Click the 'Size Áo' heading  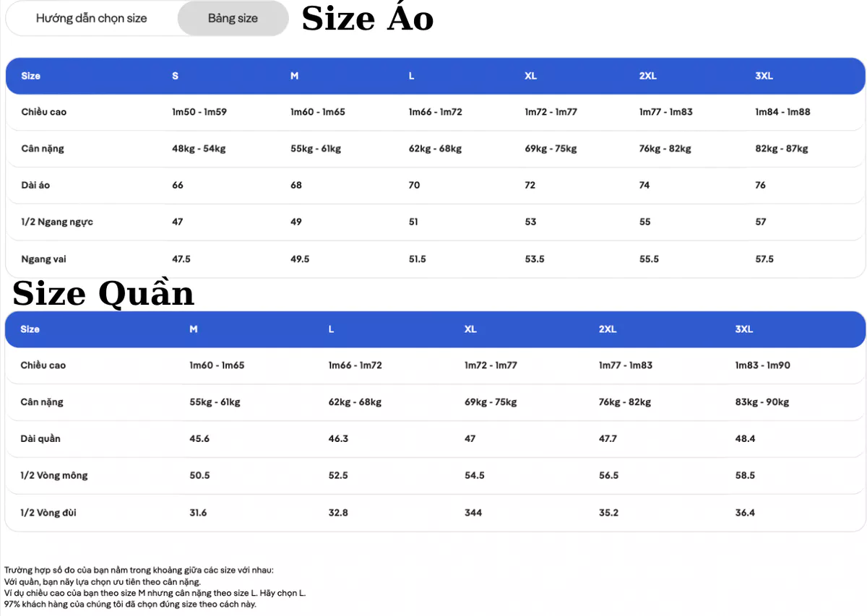(368, 19)
